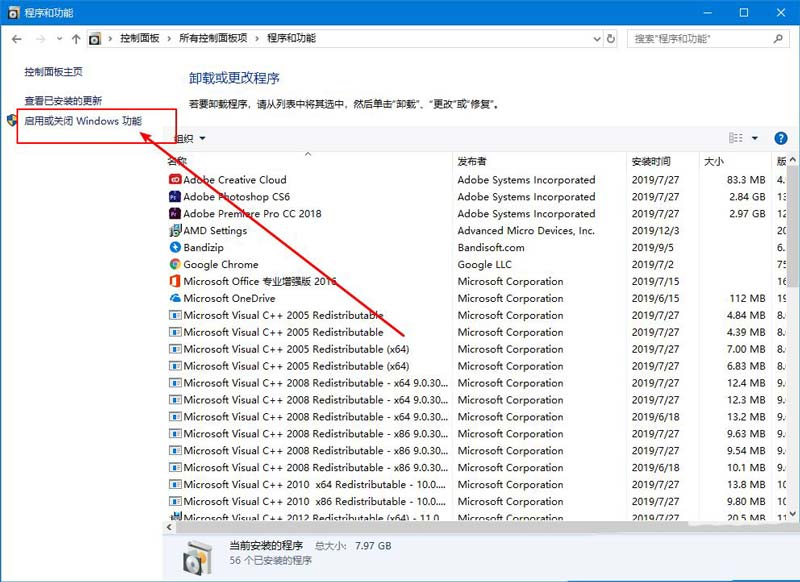Open the view options dropdown arrow
The width and height of the screenshot is (800, 582).
755,138
